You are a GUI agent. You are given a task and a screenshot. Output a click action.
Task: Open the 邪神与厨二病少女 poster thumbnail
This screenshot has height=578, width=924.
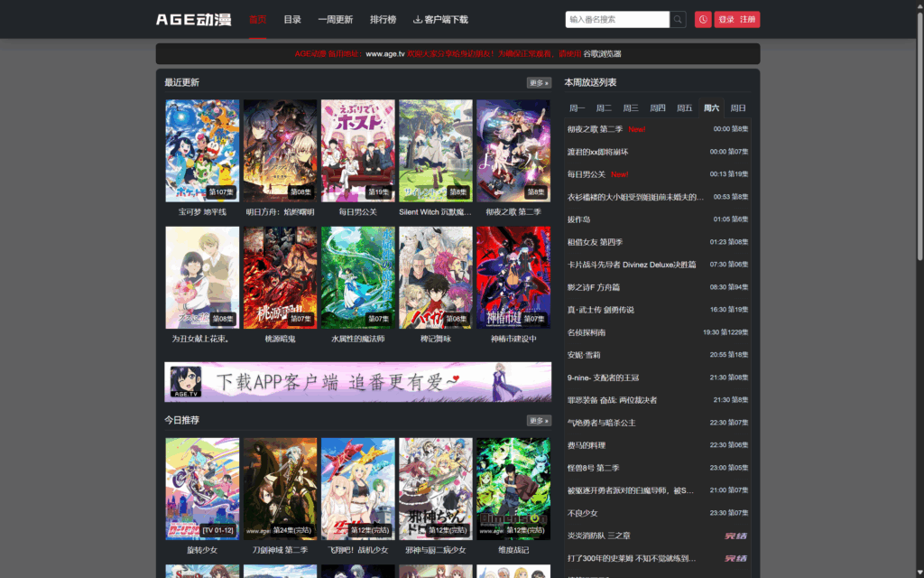[436, 489]
